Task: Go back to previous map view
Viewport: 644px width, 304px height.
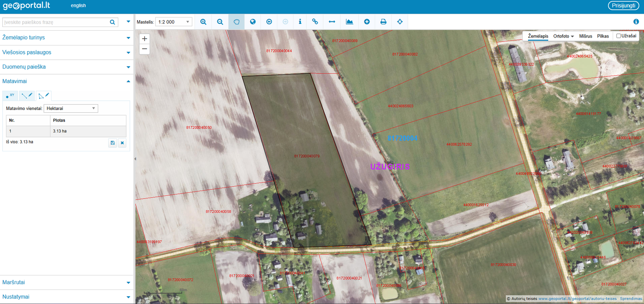Action: click(269, 22)
